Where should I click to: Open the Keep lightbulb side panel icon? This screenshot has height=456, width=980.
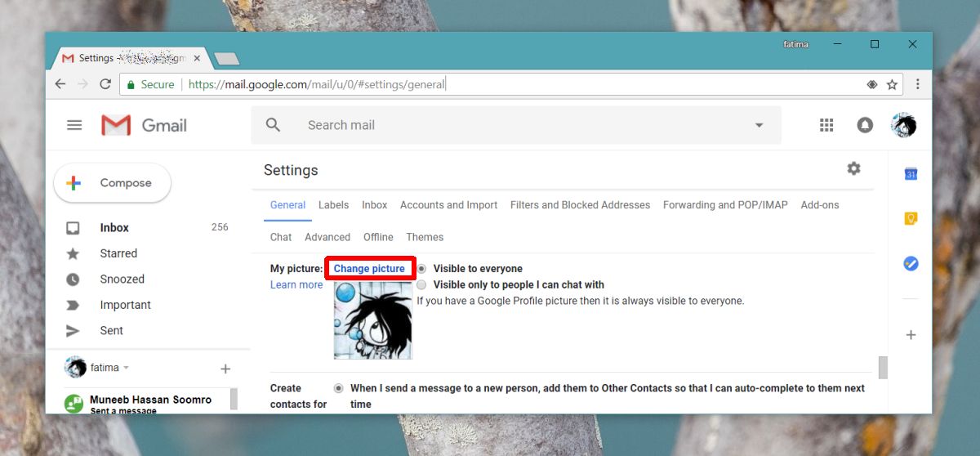click(911, 218)
